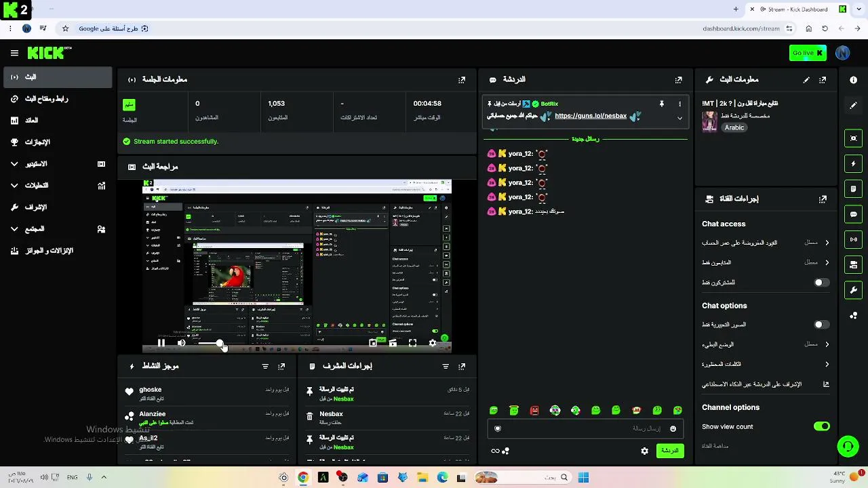
Task: Disable the Show view count switch
Action: coord(821,426)
